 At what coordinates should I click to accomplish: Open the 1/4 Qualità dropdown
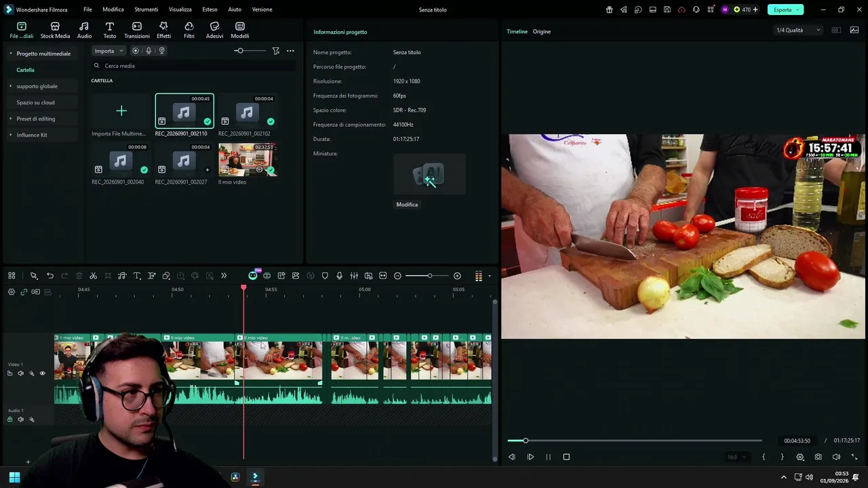(798, 30)
